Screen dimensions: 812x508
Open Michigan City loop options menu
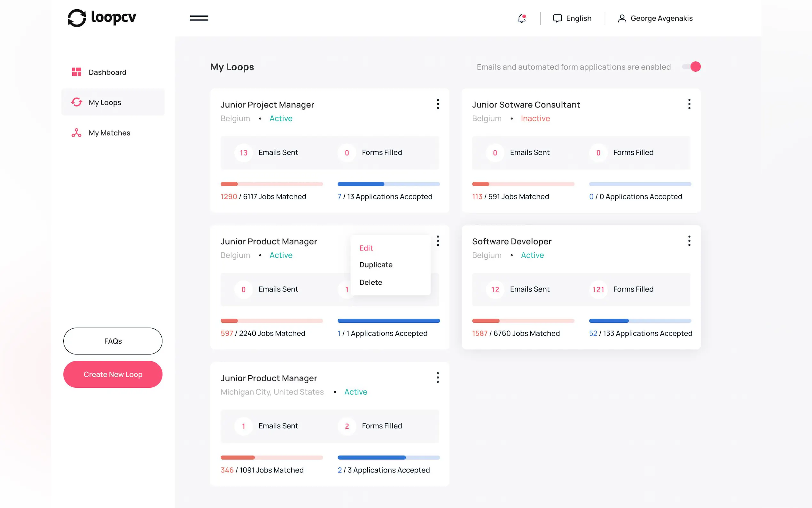(x=438, y=377)
